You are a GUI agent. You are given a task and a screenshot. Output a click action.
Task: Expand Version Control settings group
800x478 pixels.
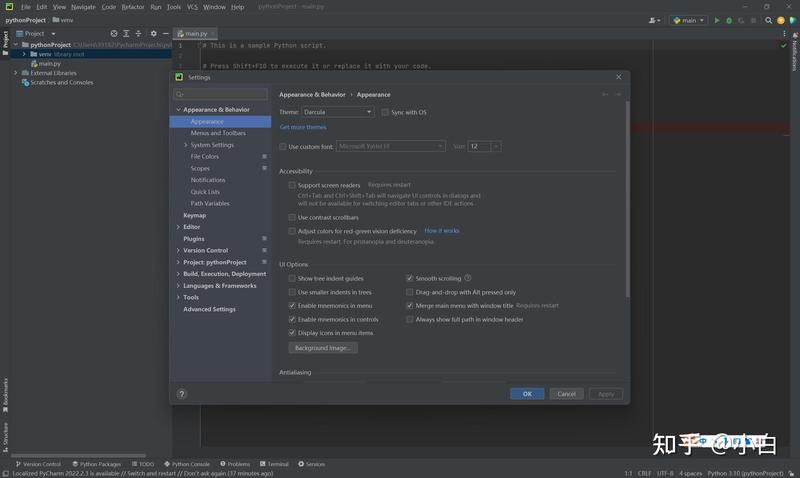(179, 250)
